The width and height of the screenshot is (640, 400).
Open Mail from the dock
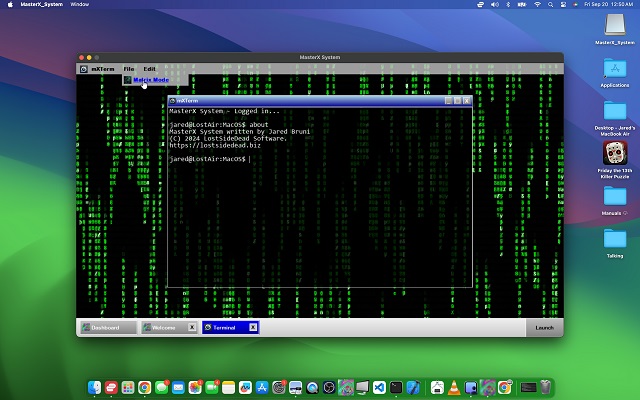(178, 387)
